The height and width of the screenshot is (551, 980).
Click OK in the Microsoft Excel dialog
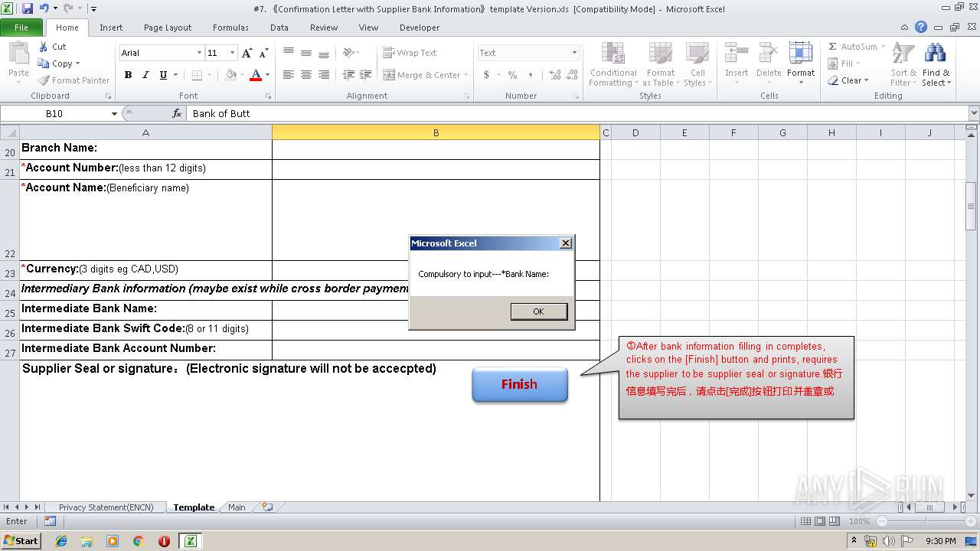539,311
